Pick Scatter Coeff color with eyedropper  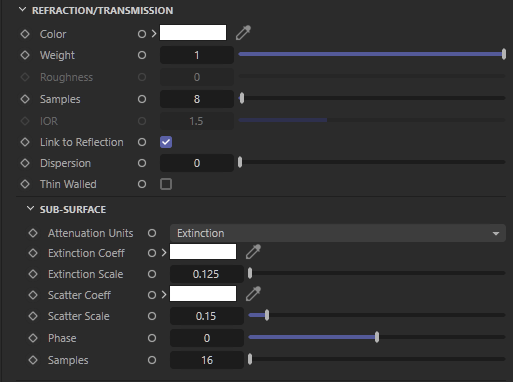253,294
